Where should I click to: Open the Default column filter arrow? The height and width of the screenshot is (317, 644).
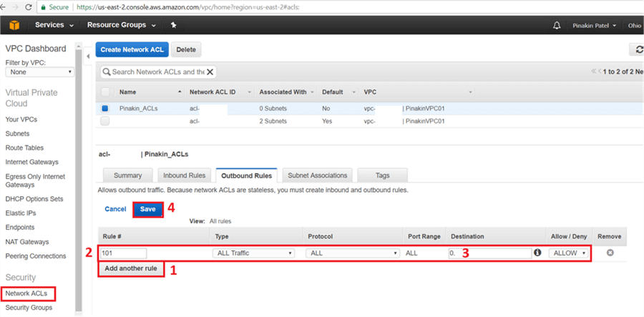pos(353,92)
